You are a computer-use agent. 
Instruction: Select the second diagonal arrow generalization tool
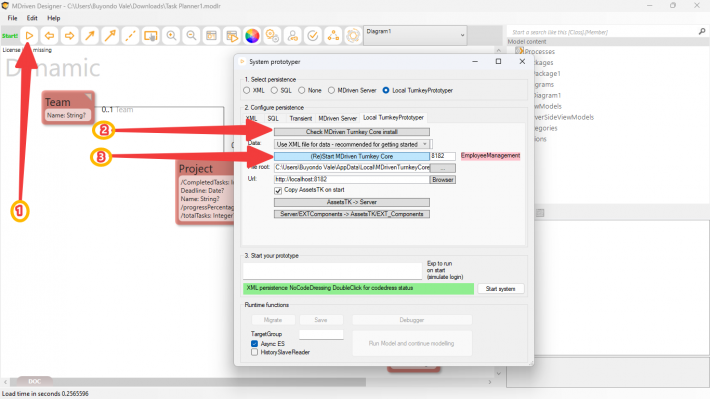pyautogui.click(x=110, y=35)
